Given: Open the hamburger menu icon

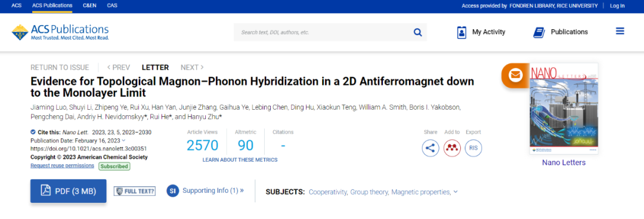Looking at the screenshot, I should (620, 31).
